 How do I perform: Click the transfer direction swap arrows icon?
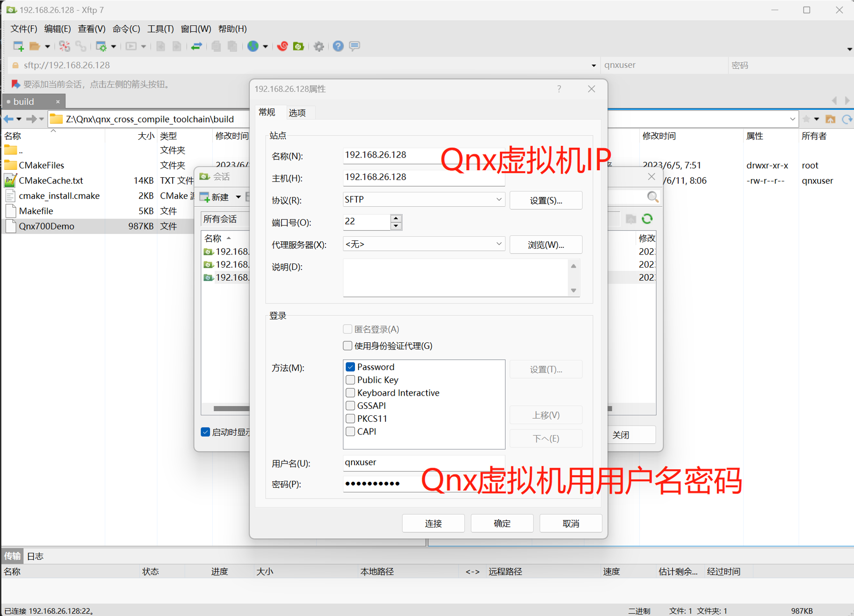(196, 46)
